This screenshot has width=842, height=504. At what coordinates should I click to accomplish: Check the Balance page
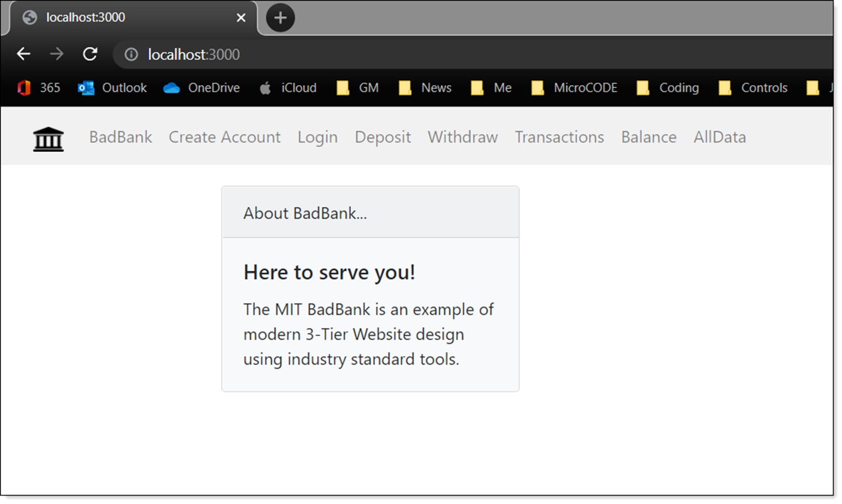(649, 137)
